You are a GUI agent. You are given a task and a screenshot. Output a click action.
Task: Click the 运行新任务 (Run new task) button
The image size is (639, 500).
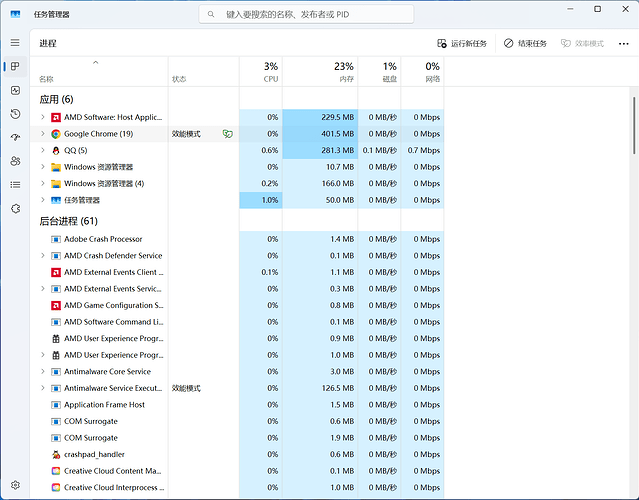coord(462,44)
